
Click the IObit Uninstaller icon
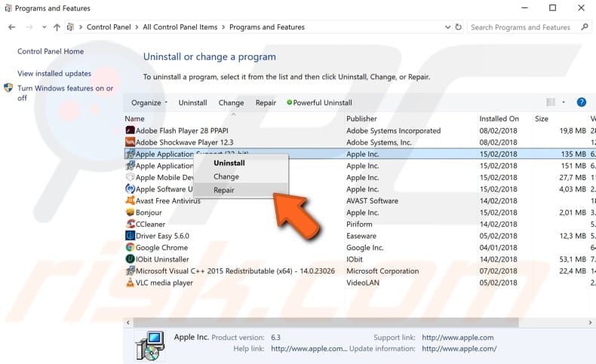click(130, 259)
